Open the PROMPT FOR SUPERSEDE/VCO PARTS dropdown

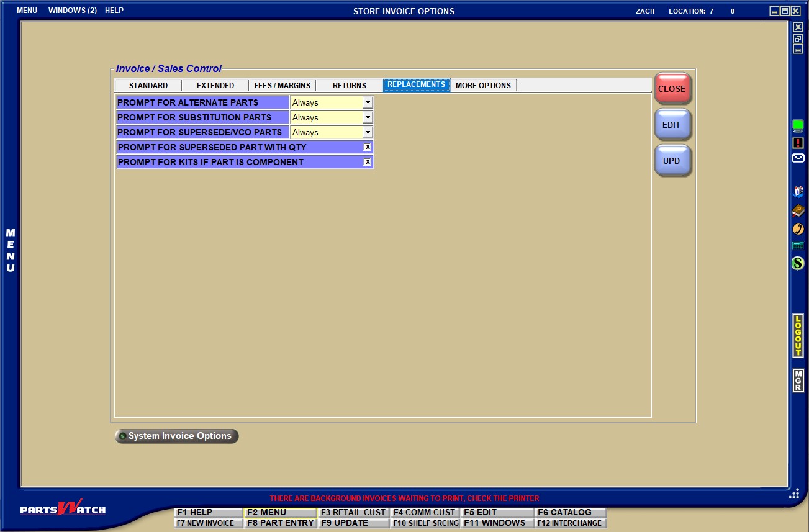point(368,132)
